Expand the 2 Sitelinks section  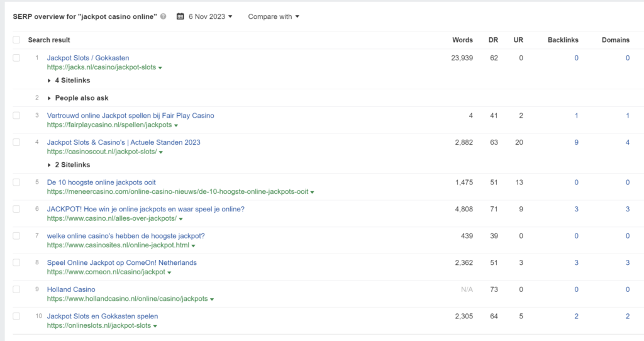[69, 165]
